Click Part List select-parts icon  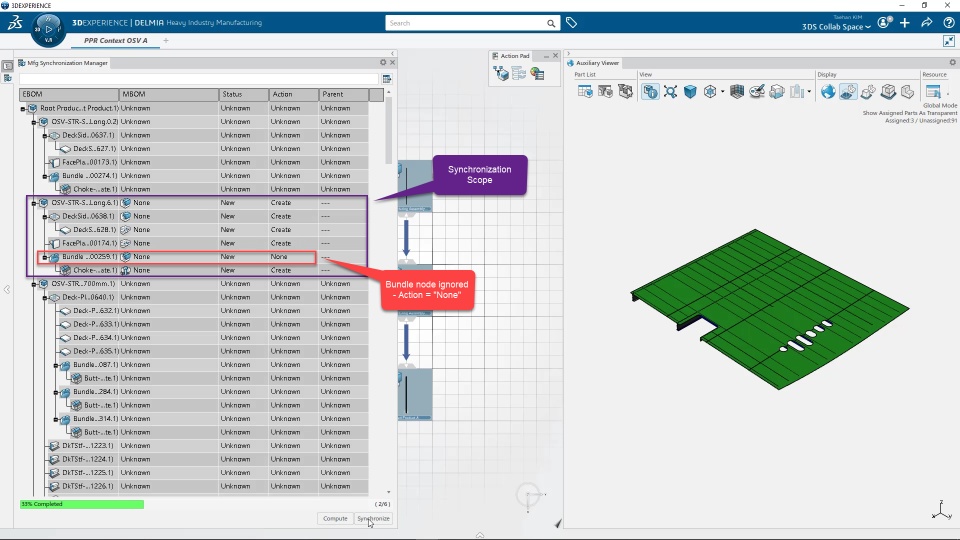[625, 92]
